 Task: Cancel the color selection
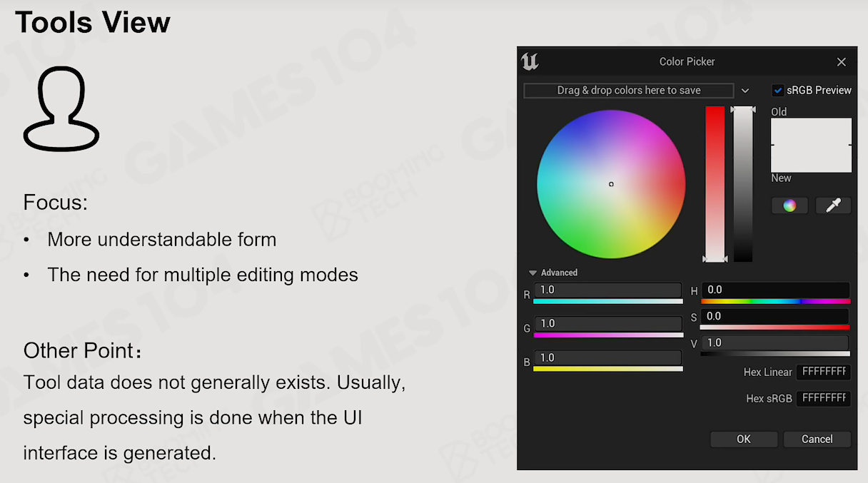tap(817, 439)
